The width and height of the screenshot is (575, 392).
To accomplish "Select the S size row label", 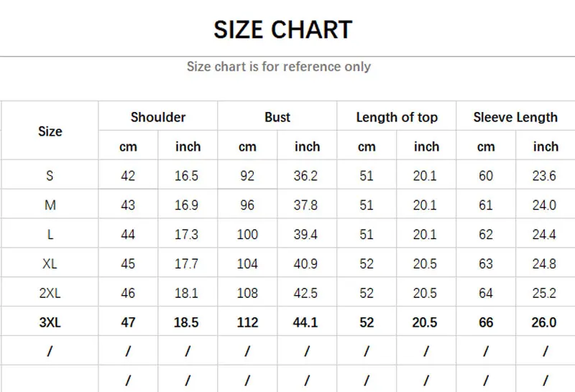I will point(50,176).
